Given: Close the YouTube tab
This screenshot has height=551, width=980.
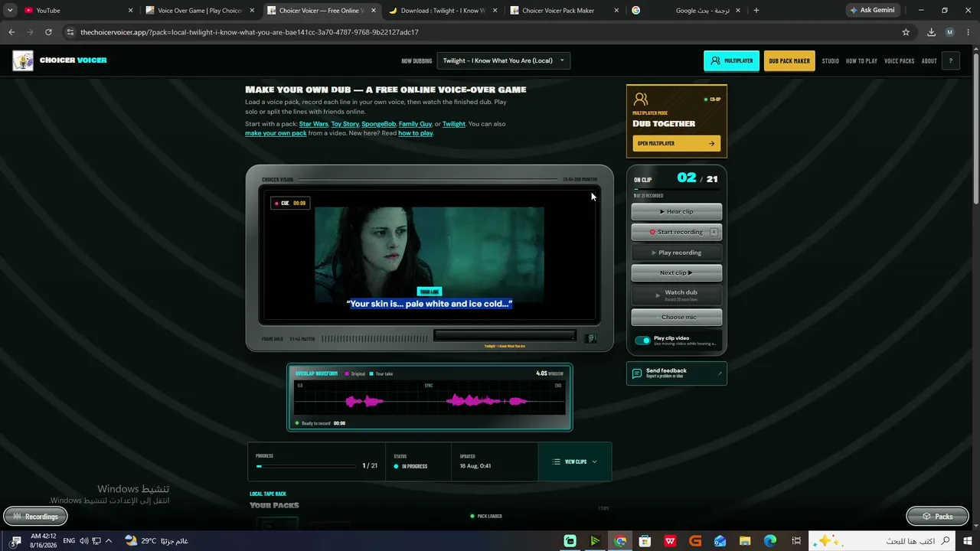Looking at the screenshot, I should point(130,11).
